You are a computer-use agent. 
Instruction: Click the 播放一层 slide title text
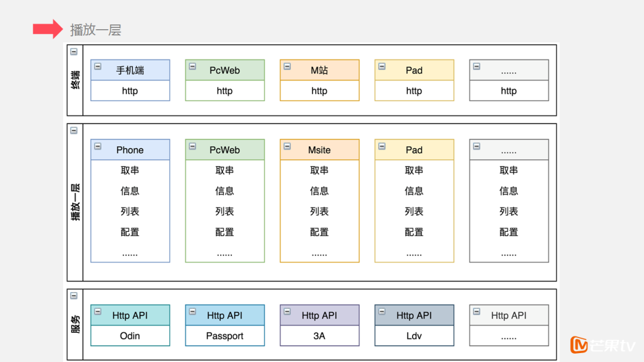(x=95, y=30)
